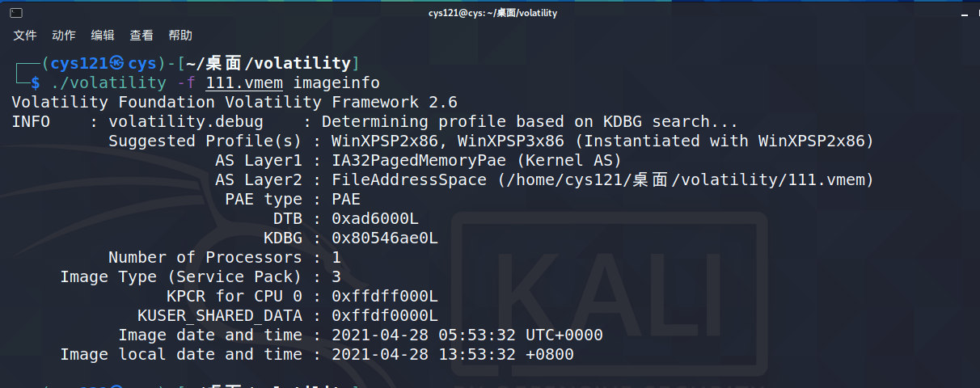Click the UTC image date and time value
This screenshot has width=980, height=388.
click(x=467, y=335)
